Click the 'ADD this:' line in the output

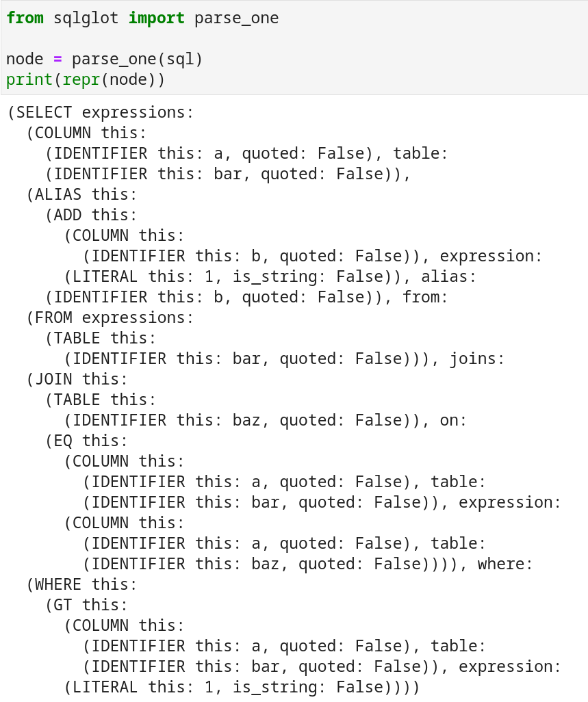(x=92, y=215)
